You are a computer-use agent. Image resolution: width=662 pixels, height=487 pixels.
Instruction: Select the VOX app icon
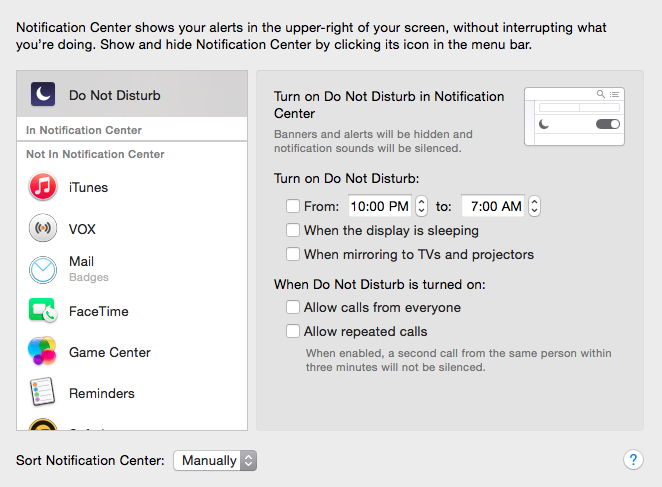[x=43, y=228]
